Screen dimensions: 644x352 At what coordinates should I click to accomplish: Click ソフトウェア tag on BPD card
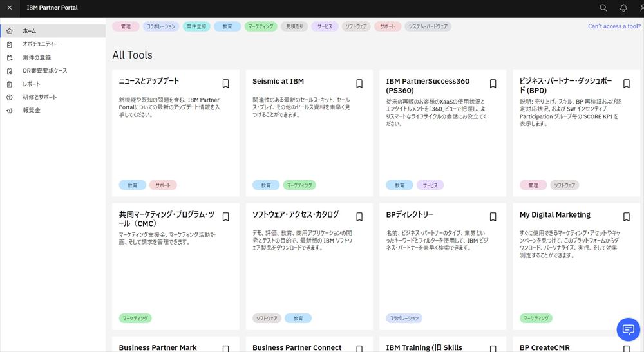pyautogui.click(x=564, y=185)
